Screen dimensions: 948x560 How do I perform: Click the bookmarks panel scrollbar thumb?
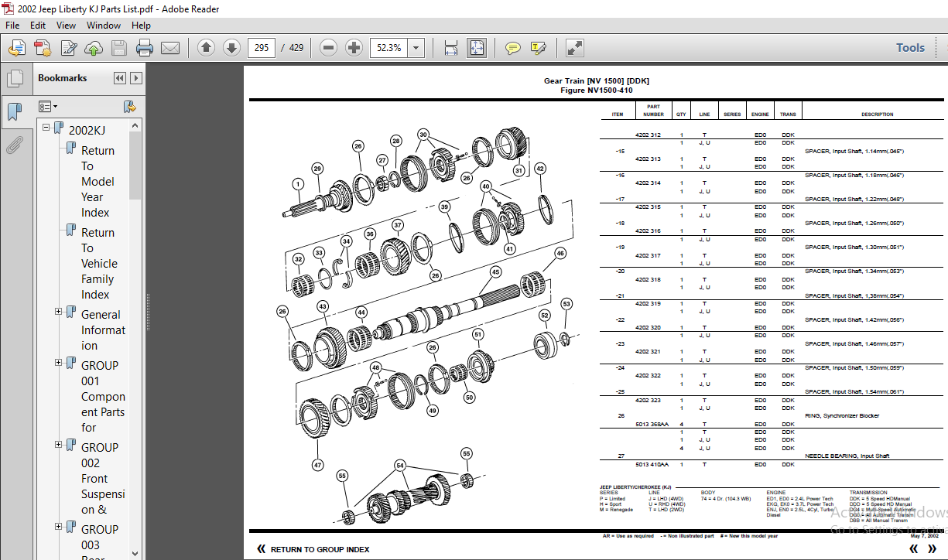coord(135,166)
